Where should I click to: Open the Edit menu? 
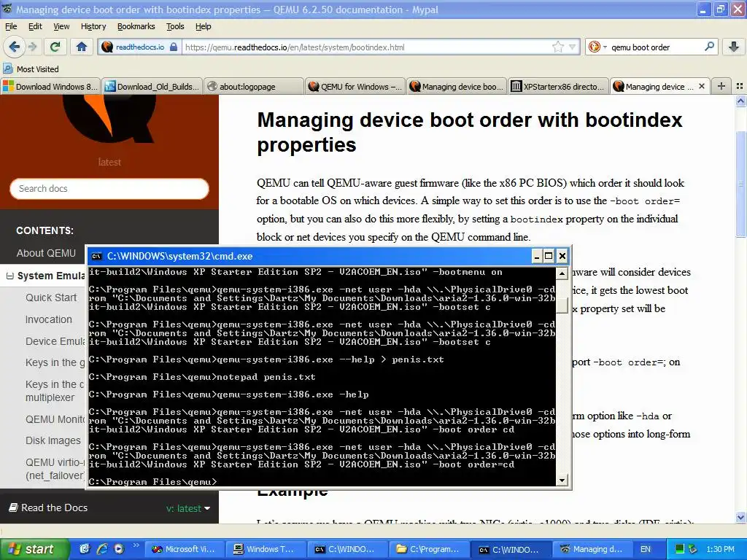pos(35,26)
